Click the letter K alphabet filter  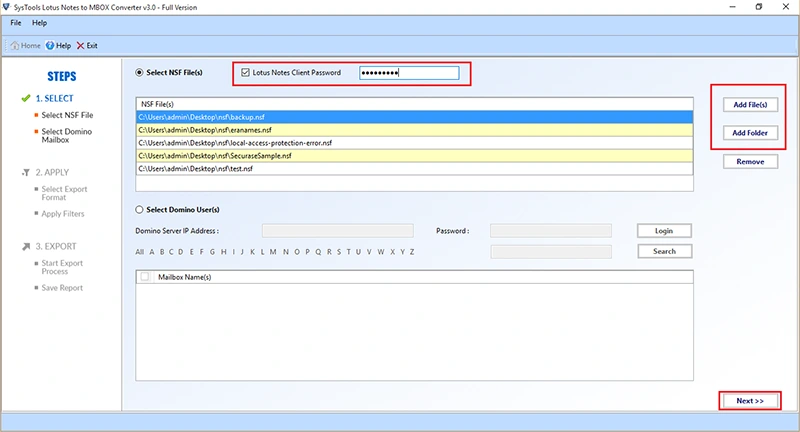tap(252, 252)
